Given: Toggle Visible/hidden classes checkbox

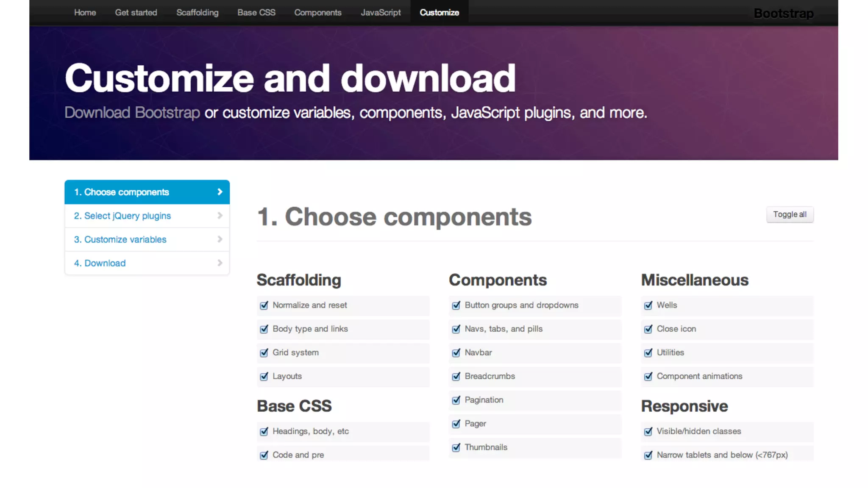Looking at the screenshot, I should 648,432.
